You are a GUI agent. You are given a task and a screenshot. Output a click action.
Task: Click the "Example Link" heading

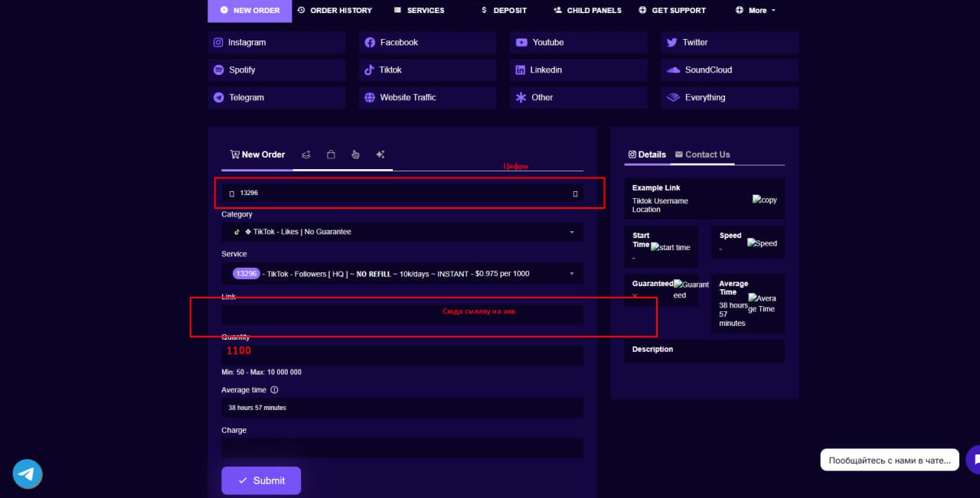point(656,188)
